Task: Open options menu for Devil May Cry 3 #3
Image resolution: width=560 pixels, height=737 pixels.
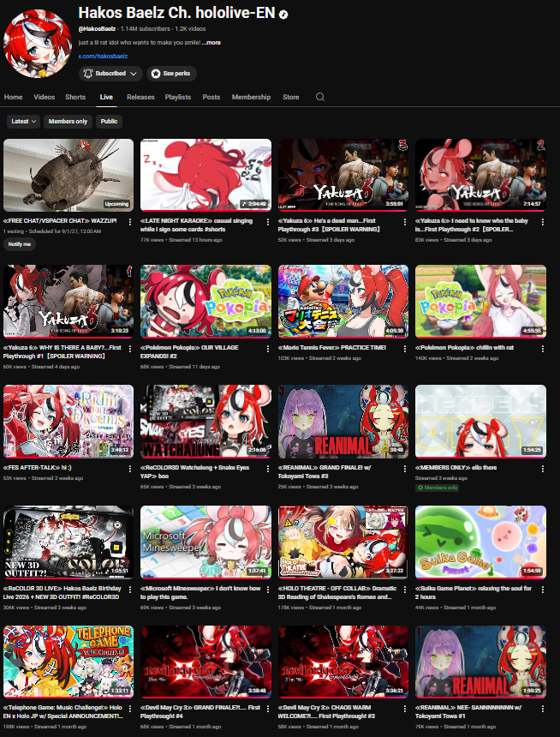Action: tap(405, 709)
